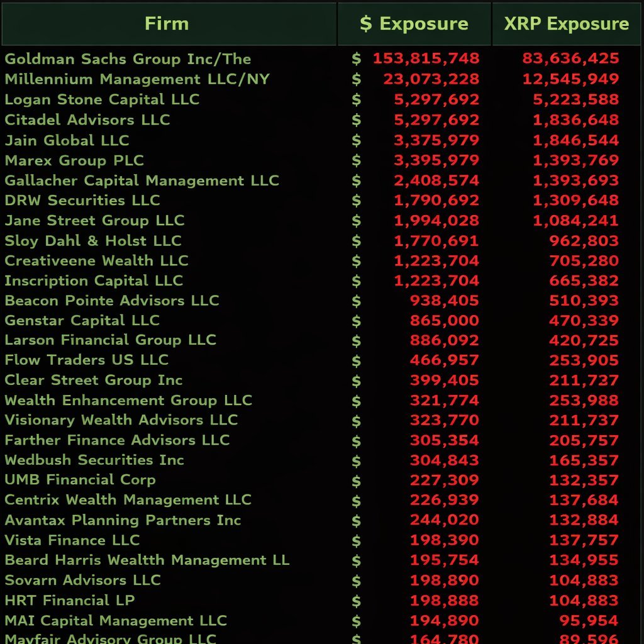Screen dimensions: 644x644
Task: Click the Firm column header
Action: click(167, 24)
